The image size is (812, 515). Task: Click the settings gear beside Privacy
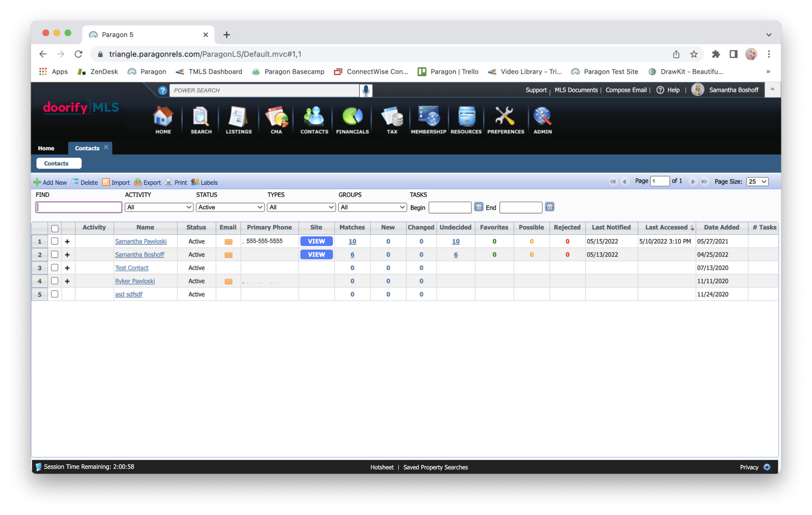click(x=767, y=467)
